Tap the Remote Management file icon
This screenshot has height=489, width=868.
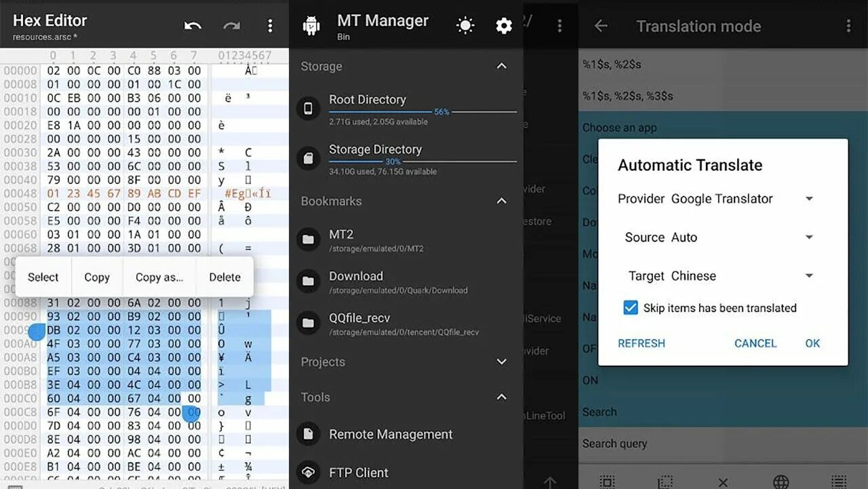[309, 434]
